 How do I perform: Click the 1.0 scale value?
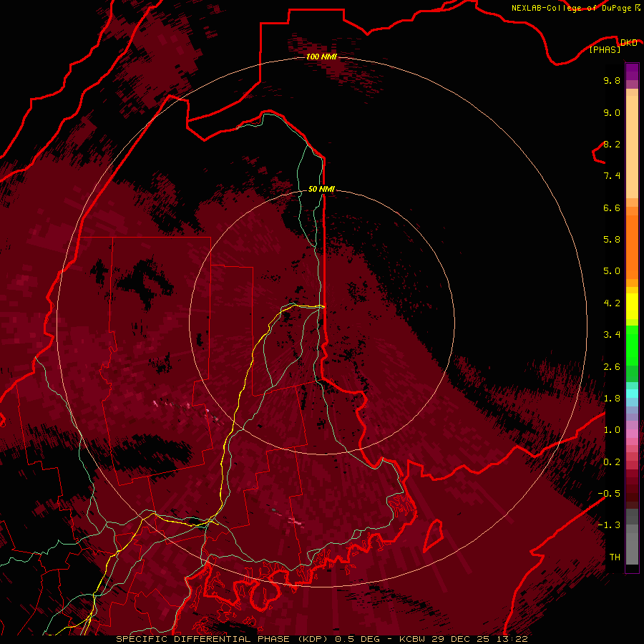tap(612, 430)
